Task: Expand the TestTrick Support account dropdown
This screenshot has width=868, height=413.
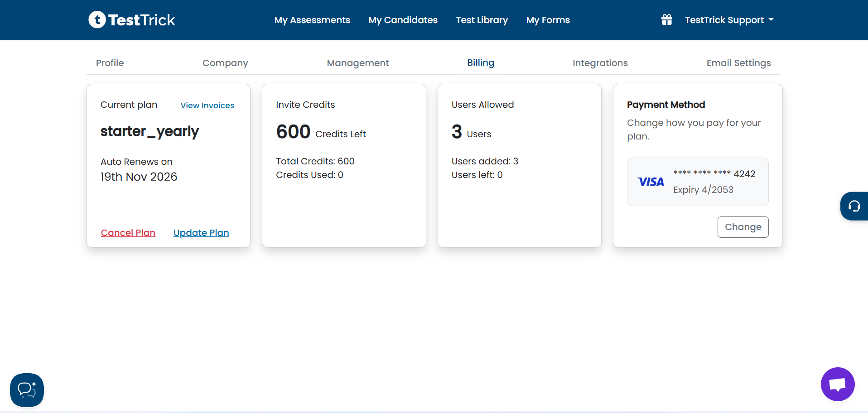Action: point(729,20)
